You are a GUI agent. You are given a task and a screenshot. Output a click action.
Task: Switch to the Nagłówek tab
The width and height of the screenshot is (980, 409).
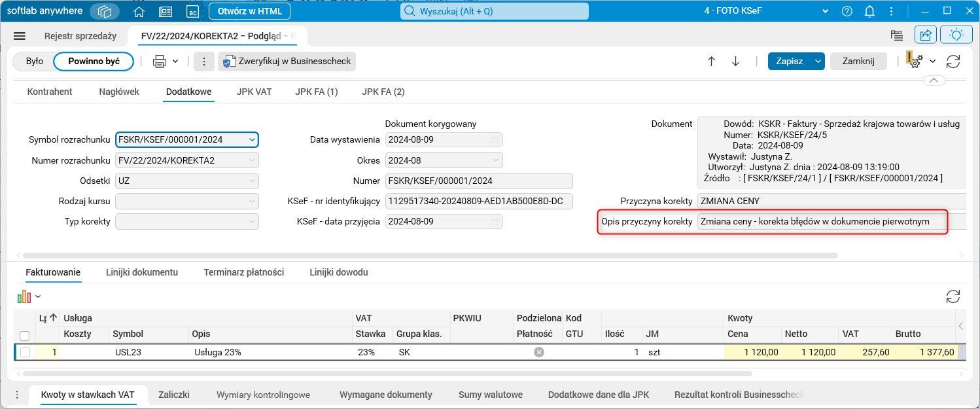[119, 92]
